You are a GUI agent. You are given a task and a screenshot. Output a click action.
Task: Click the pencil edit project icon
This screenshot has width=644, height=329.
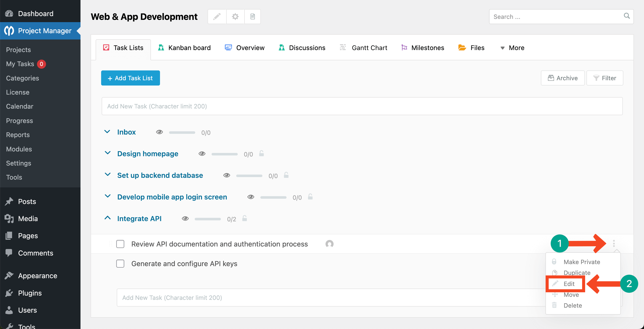[217, 17]
